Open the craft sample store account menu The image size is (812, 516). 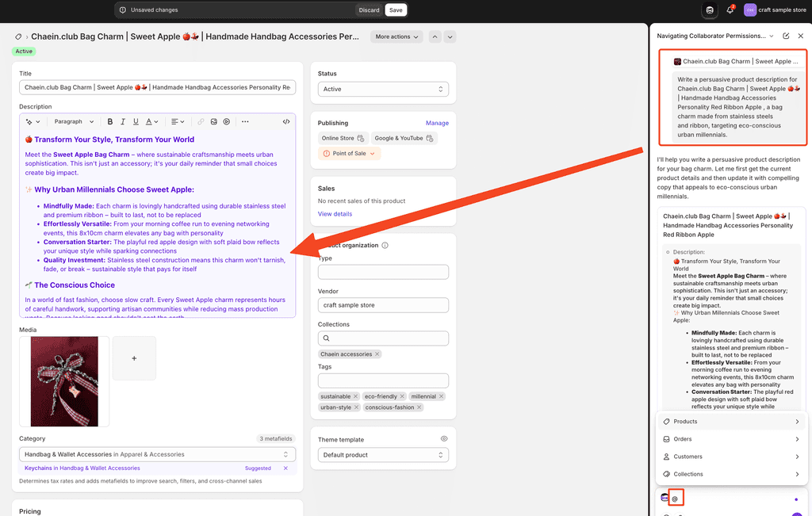click(x=776, y=10)
